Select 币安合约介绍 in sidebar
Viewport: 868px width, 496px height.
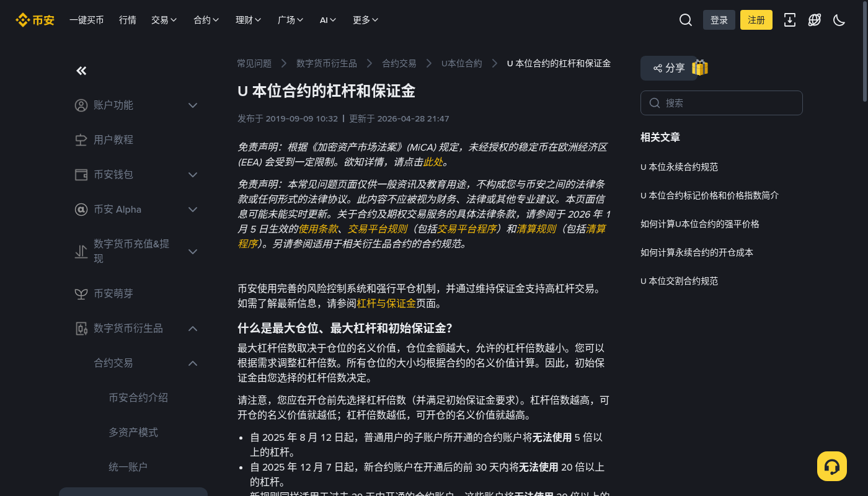(138, 398)
